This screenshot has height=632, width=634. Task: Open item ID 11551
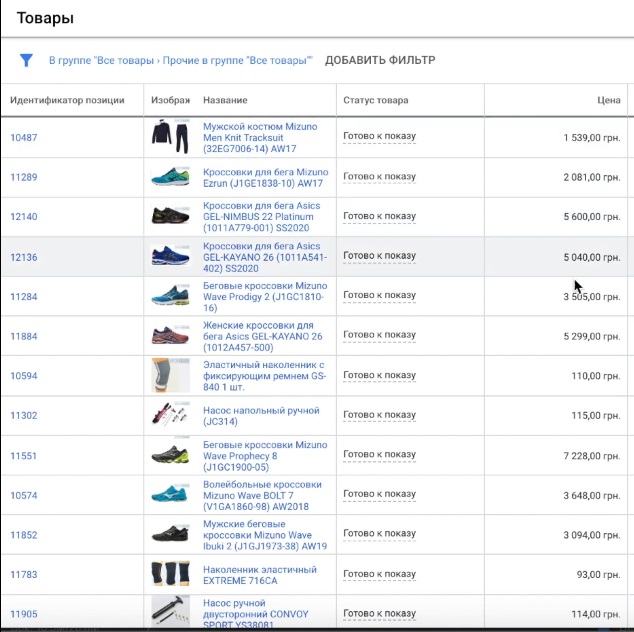[23, 456]
